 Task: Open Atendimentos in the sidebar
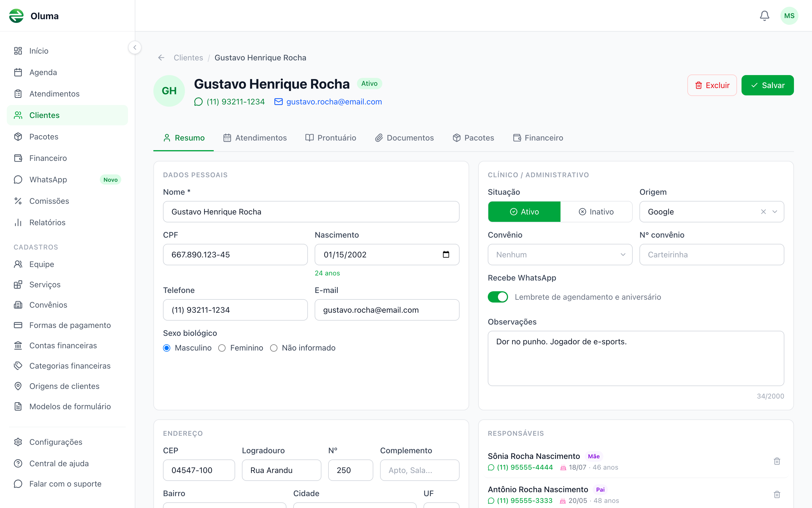(x=67, y=94)
